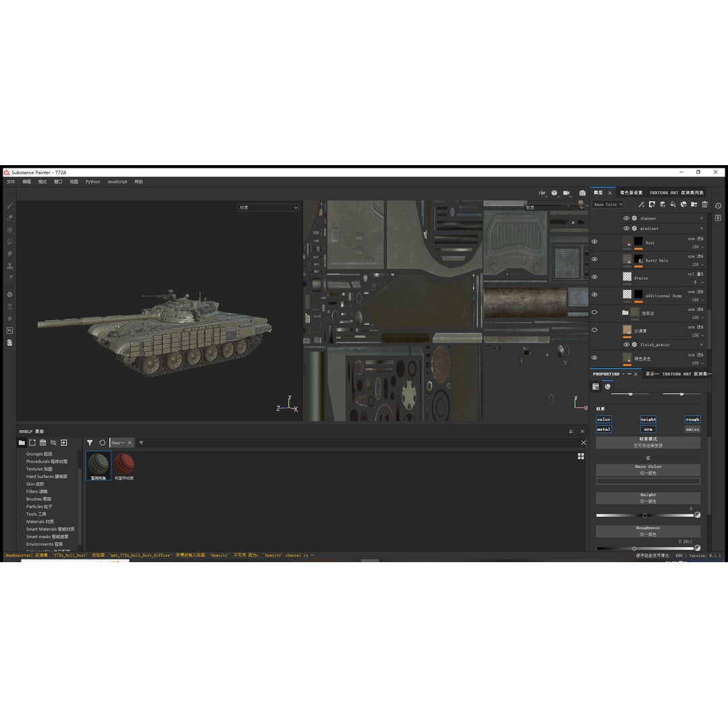
Task: Select the Projection tool
Action: (x=9, y=230)
